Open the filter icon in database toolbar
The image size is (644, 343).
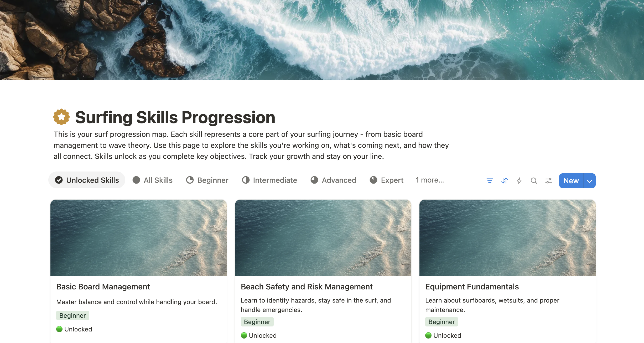pos(490,181)
